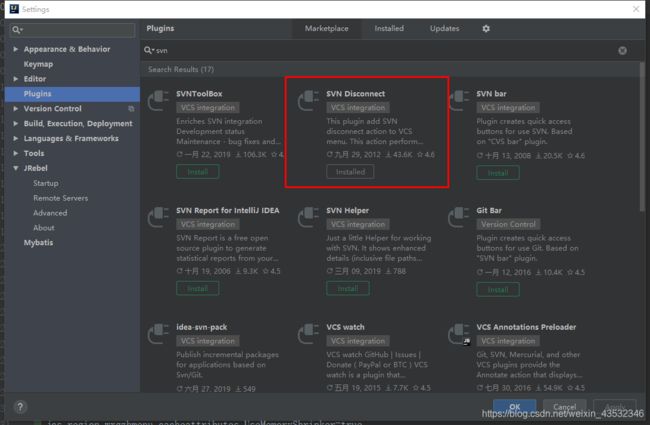Open the SVNToolBox plugin title
This screenshot has height=425, width=650.
coord(199,94)
